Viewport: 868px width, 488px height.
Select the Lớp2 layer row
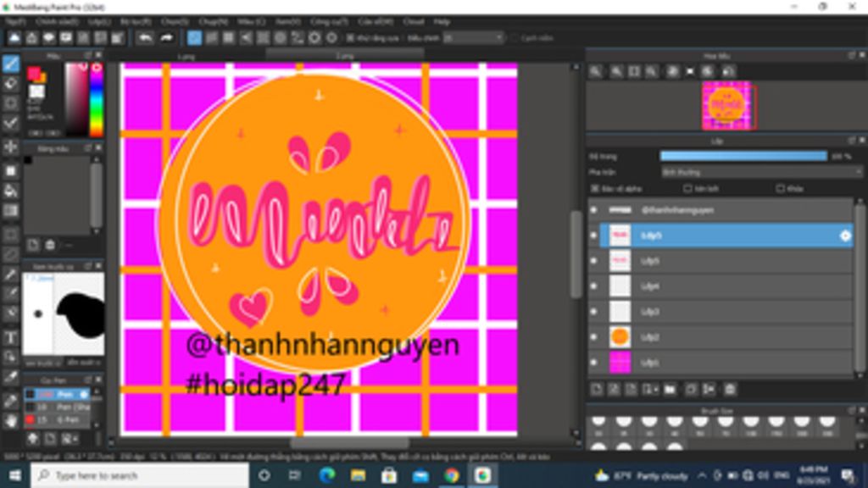pos(726,337)
